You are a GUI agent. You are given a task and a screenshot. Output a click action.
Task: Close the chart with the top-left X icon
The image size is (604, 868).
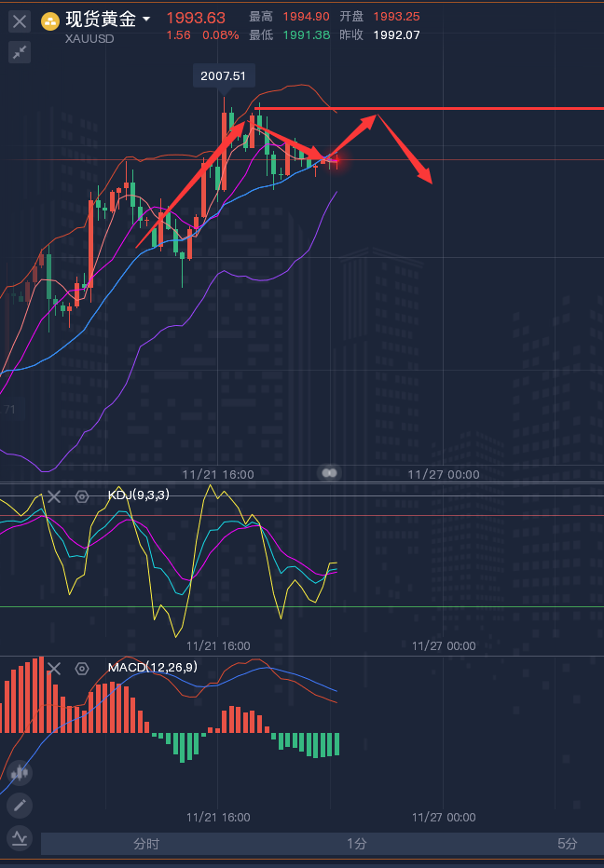click(x=20, y=20)
